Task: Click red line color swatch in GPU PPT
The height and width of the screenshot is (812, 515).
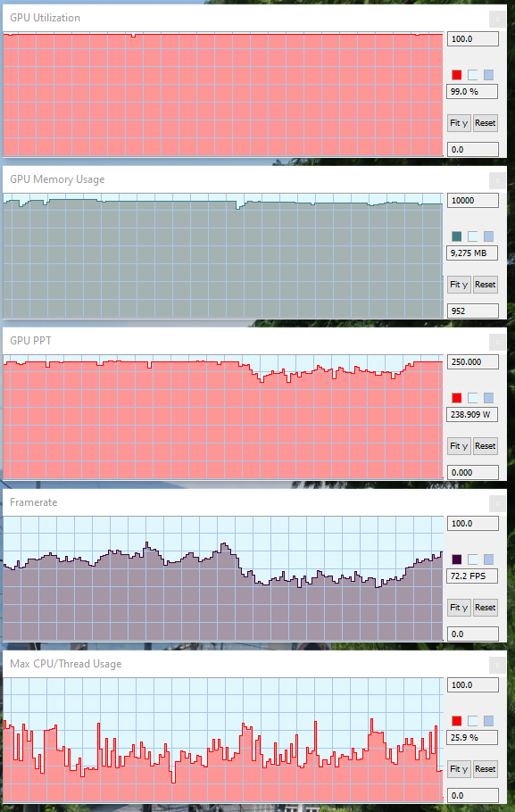Action: (x=456, y=398)
